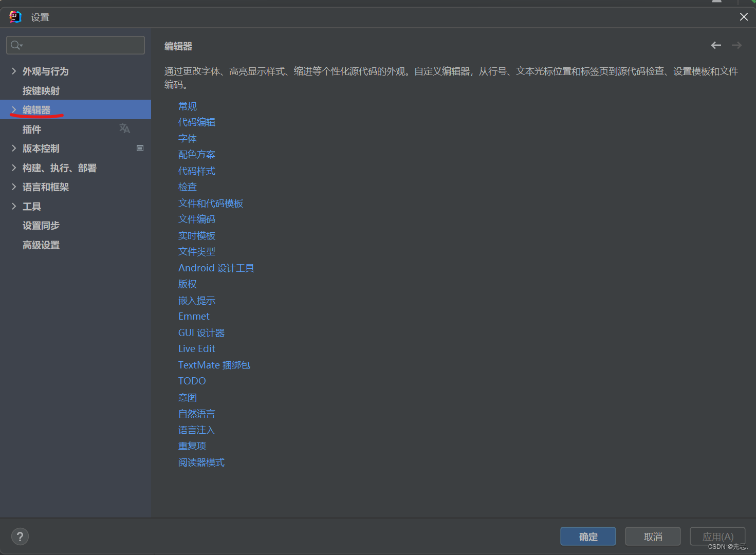Open the Live Edit link

197,348
